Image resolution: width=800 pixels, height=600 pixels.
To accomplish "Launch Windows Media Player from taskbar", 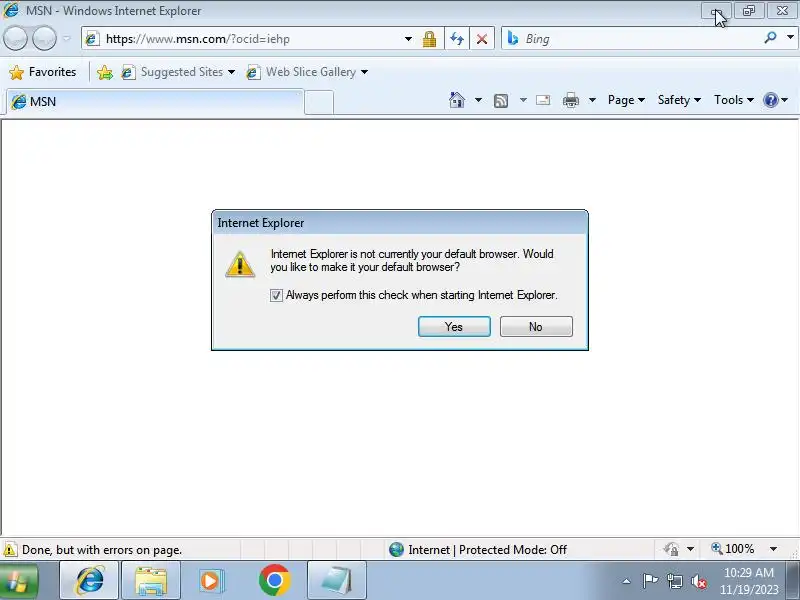I will click(x=211, y=581).
